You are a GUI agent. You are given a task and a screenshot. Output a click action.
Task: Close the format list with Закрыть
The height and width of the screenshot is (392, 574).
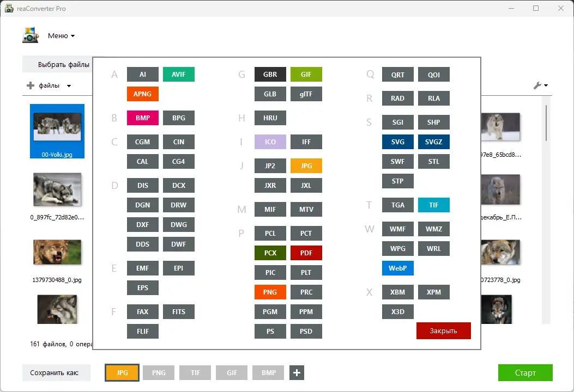click(443, 330)
